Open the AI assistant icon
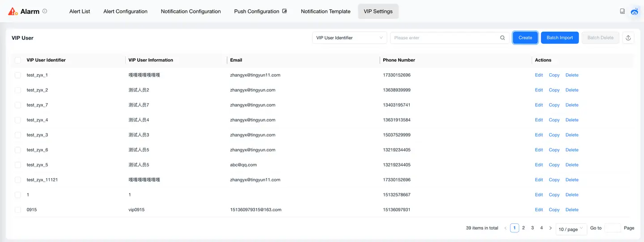644x242 pixels. coord(635,12)
